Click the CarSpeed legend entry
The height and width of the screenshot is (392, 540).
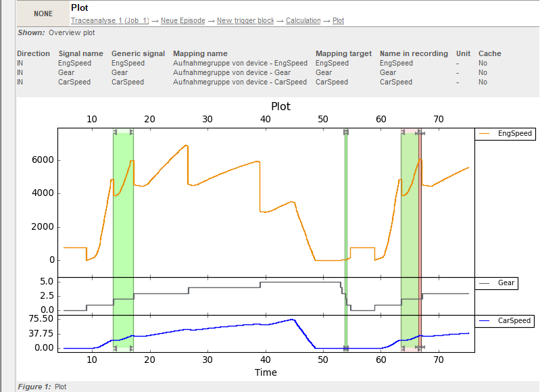pyautogui.click(x=505, y=321)
